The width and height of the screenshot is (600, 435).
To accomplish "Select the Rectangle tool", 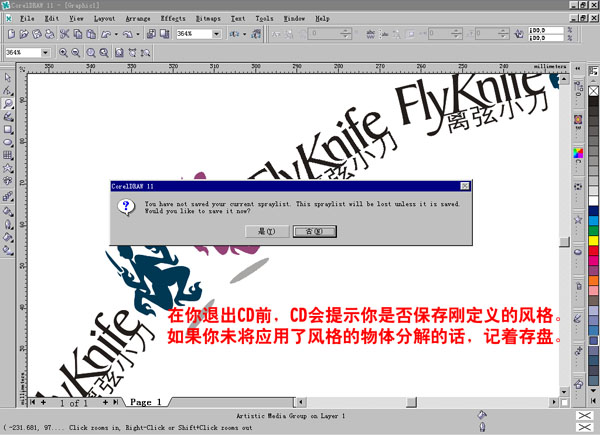I will tap(8, 129).
